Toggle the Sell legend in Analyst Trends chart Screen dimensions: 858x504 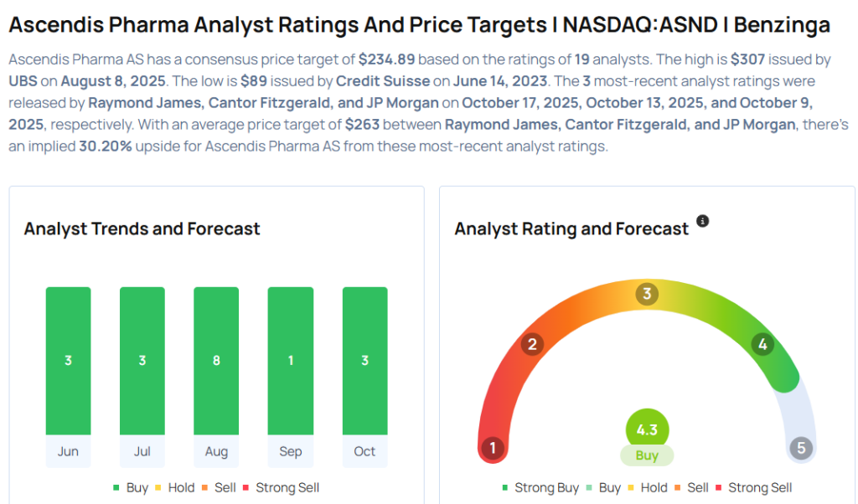click(x=220, y=487)
